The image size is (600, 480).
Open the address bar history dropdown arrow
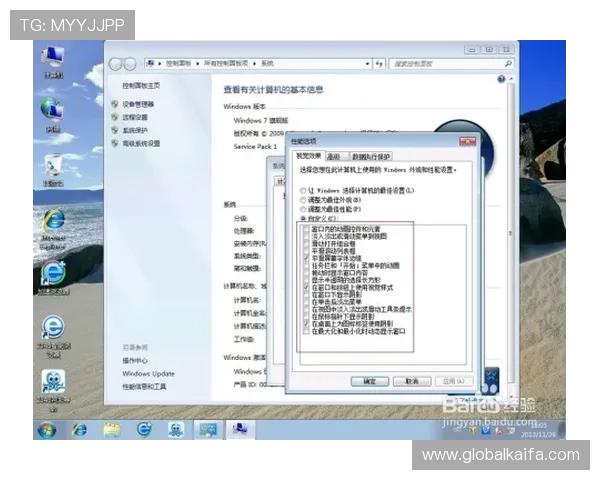[367, 64]
